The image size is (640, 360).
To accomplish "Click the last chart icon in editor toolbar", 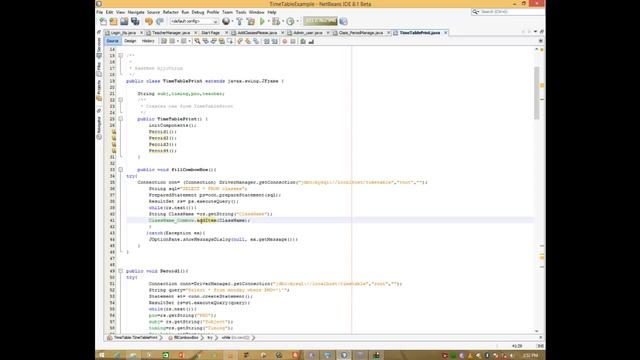I will coord(311,41).
